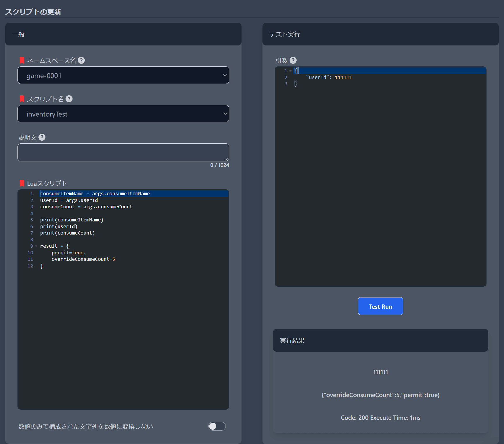This screenshot has height=444, width=504.
Task: Click Code: 200 Execute Time: 1ms text
Action: tap(380, 417)
